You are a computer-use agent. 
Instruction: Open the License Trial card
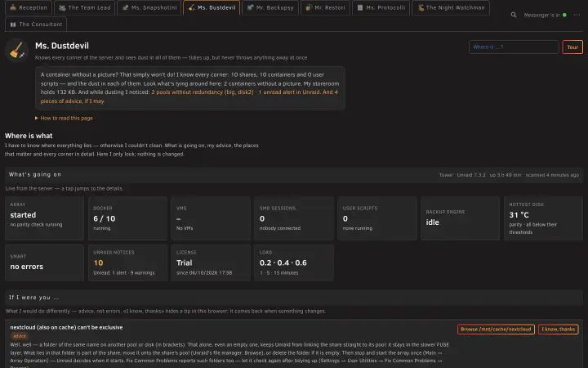click(x=211, y=263)
